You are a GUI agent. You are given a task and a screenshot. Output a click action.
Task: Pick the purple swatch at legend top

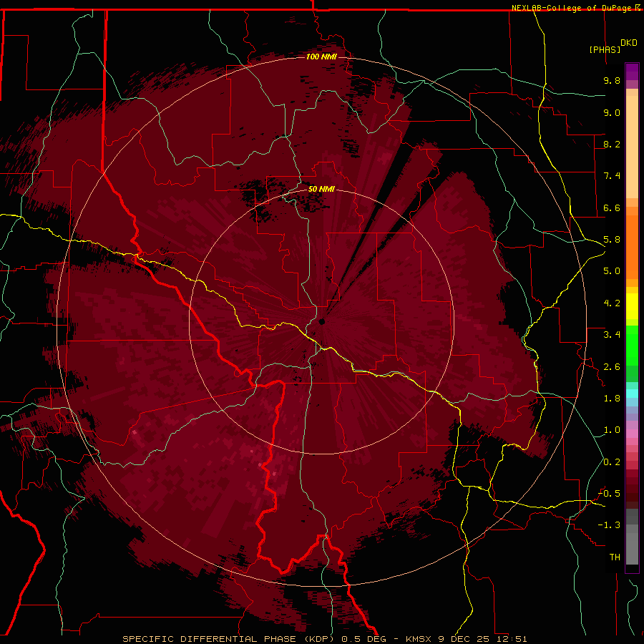pyautogui.click(x=632, y=72)
